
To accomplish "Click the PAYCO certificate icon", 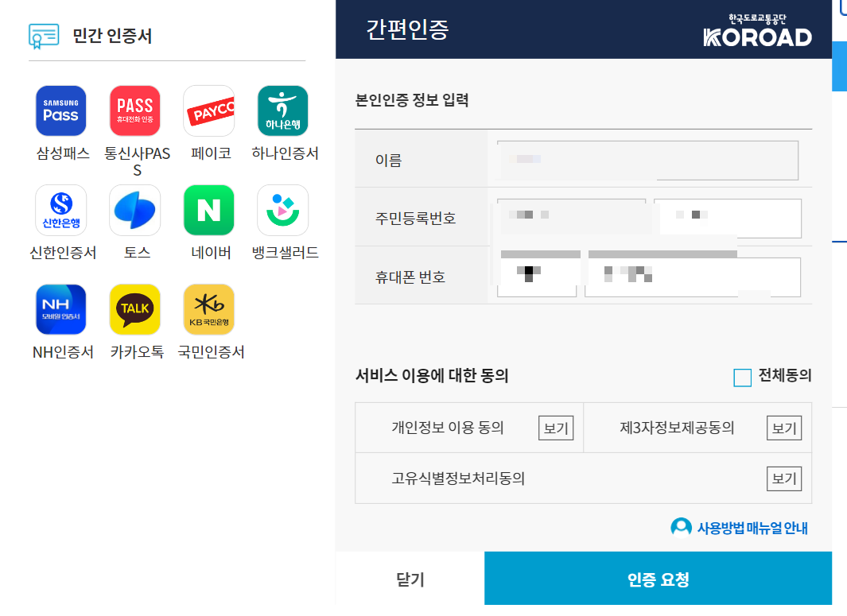I will click(208, 110).
